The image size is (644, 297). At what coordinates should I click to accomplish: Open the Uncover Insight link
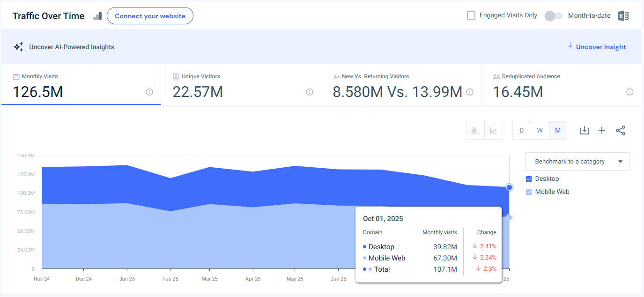[600, 47]
